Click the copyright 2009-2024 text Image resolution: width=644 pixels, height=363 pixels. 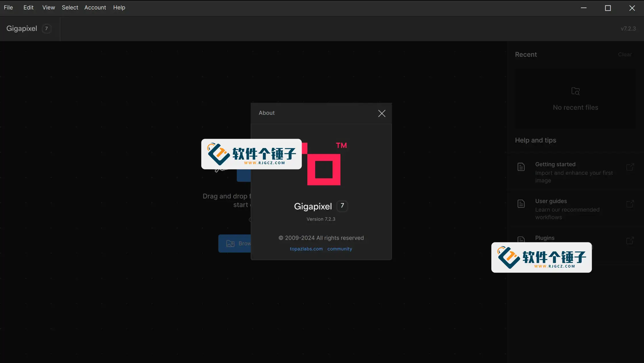tap(321, 238)
